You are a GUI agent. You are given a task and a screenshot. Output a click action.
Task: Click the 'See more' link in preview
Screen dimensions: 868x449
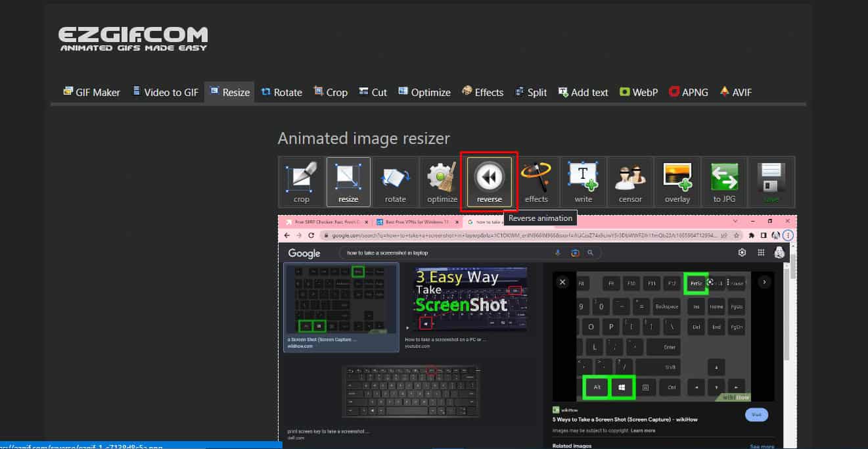(762, 446)
